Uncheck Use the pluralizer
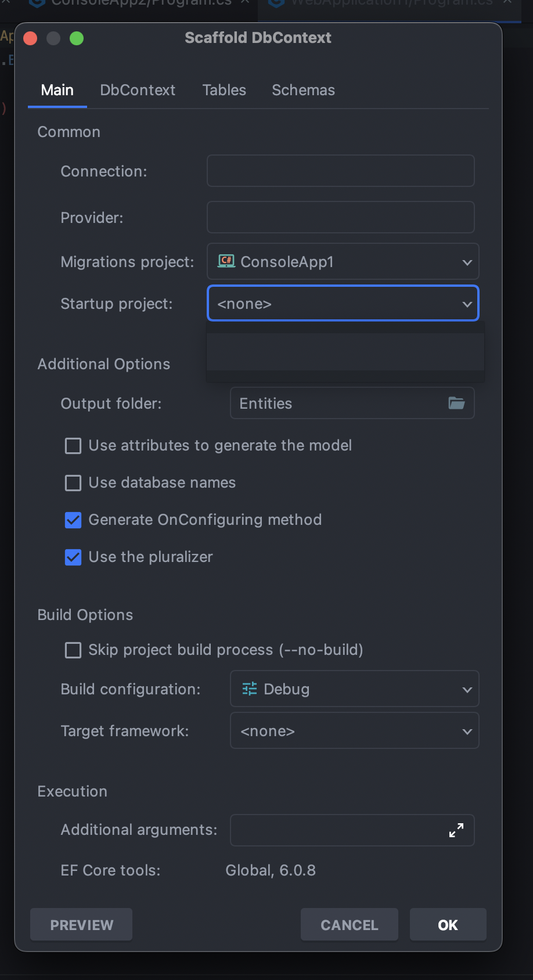Viewport: 533px width, 980px height. click(x=73, y=557)
